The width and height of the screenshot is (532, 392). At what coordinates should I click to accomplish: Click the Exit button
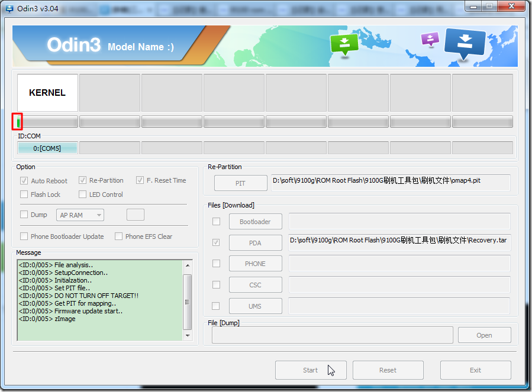(x=476, y=370)
